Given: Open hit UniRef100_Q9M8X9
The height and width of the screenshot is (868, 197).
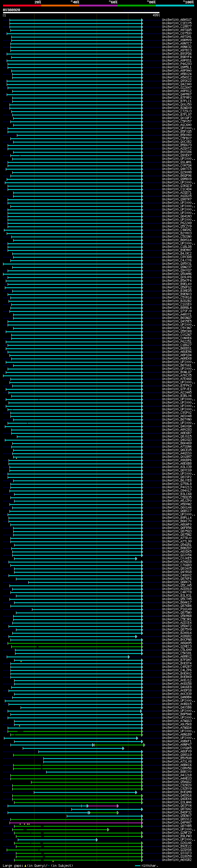Looking at the screenshot, I should pyautogui.click(x=177, y=179).
